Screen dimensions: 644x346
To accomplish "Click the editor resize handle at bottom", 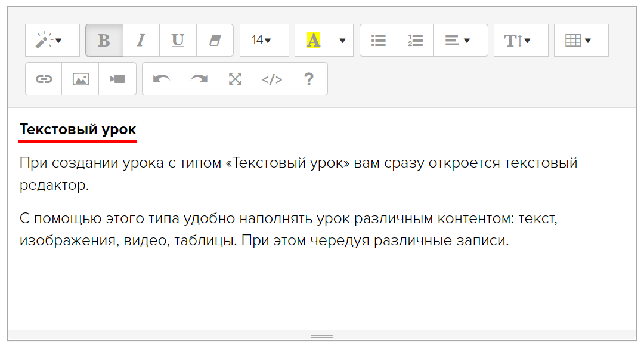I will (x=322, y=335).
